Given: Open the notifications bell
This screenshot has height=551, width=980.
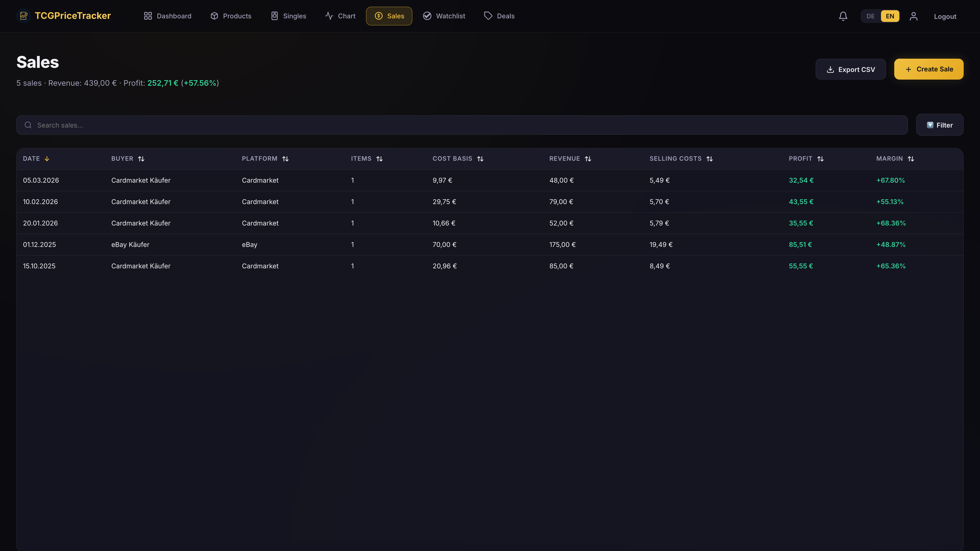Looking at the screenshot, I should (843, 16).
